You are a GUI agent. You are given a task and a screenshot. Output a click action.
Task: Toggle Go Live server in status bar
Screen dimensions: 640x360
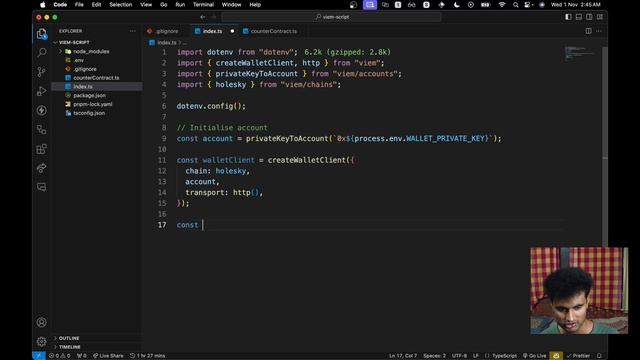(534, 356)
